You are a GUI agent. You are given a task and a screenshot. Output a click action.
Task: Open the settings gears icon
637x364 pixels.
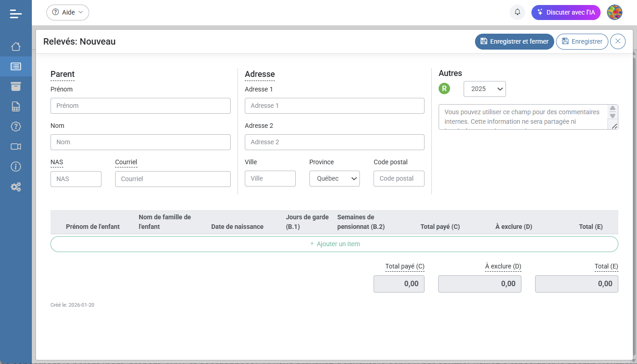pos(16,187)
